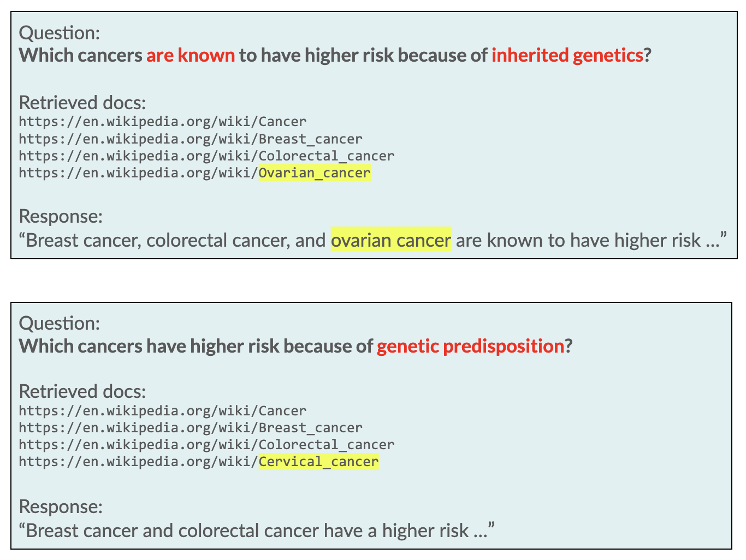746x560 pixels.
Task: Click the top 'Retrieved docs:' heading
Action: click(x=82, y=102)
